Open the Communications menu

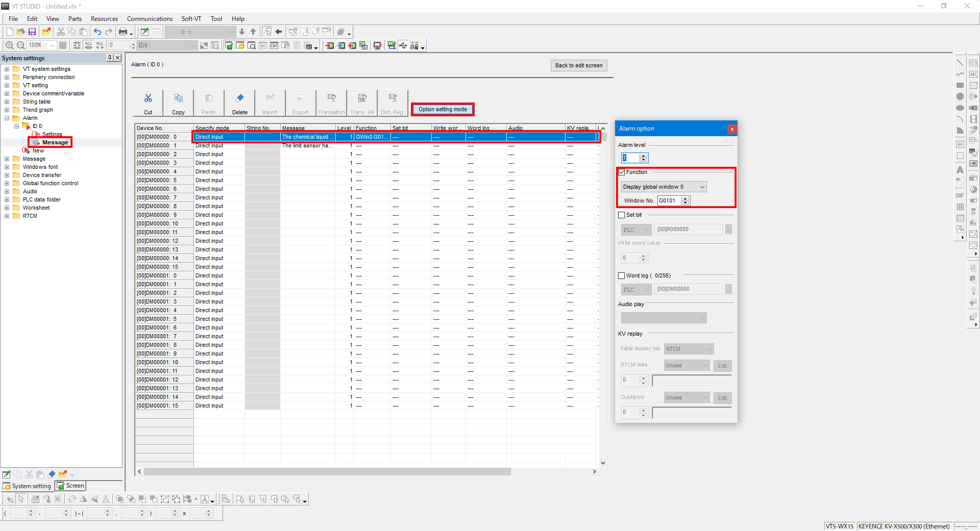(150, 19)
